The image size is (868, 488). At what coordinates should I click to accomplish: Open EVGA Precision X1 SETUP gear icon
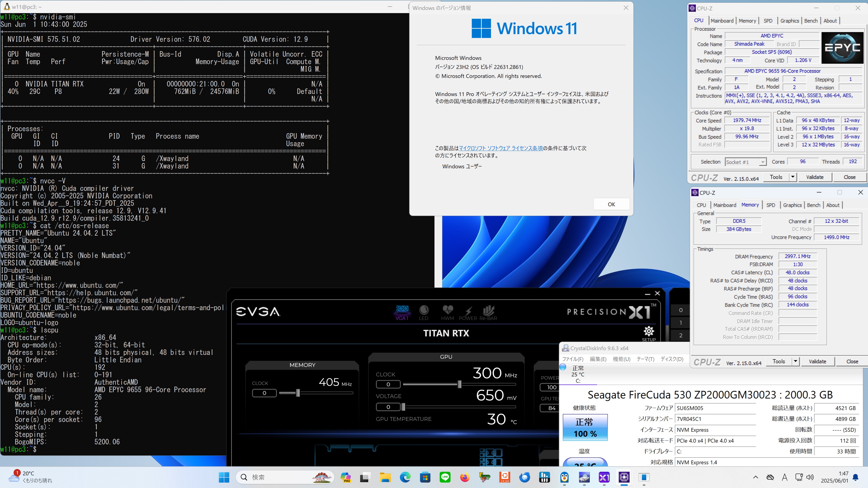coord(649,332)
